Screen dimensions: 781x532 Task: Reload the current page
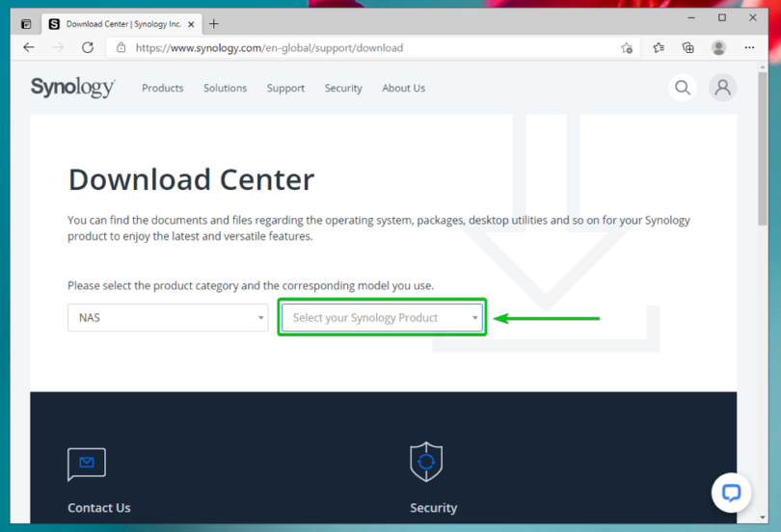(x=88, y=48)
